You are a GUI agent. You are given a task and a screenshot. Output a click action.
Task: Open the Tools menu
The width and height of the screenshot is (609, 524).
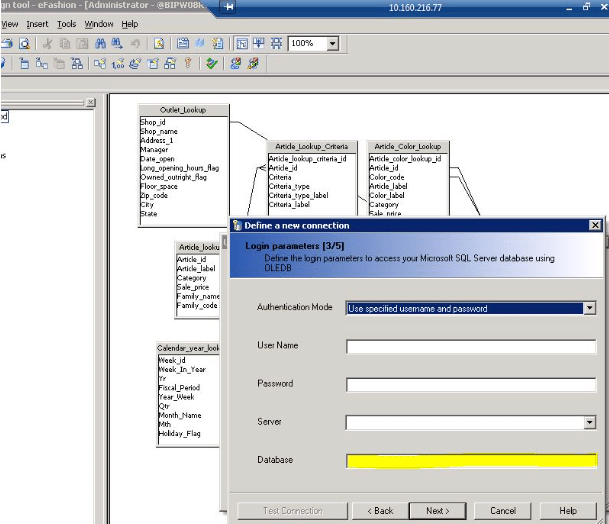click(x=66, y=23)
